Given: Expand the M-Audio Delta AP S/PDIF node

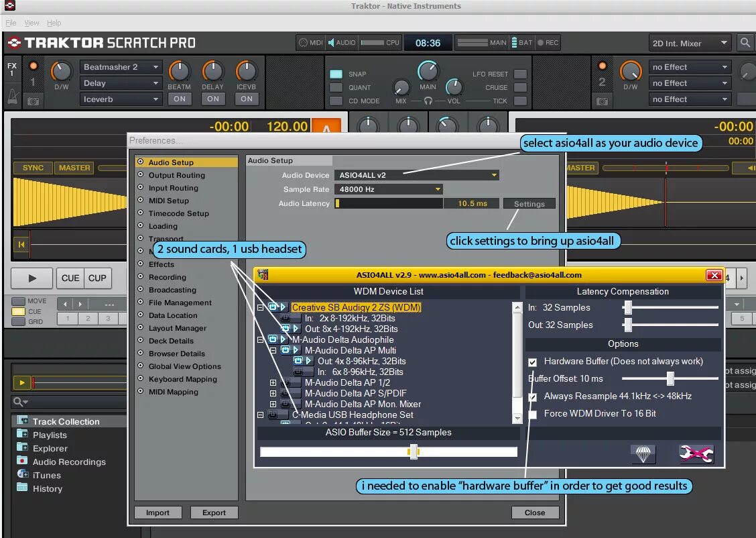Looking at the screenshot, I should click(273, 393).
